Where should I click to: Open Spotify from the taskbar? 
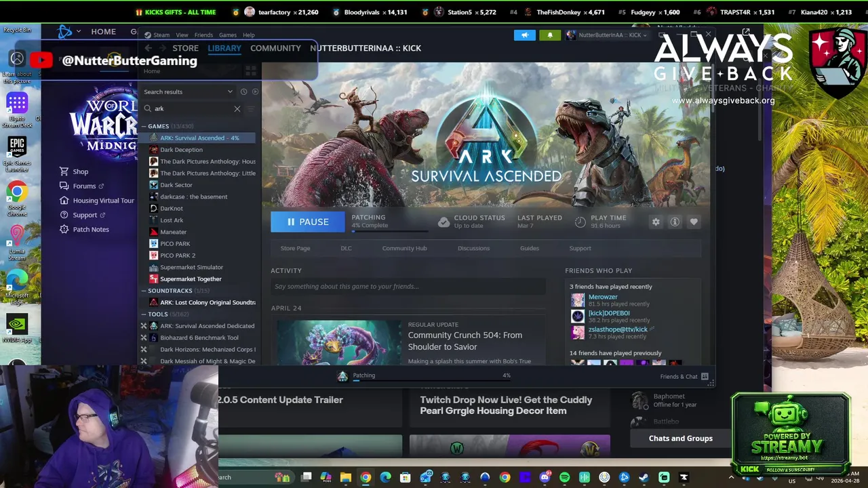(565, 478)
